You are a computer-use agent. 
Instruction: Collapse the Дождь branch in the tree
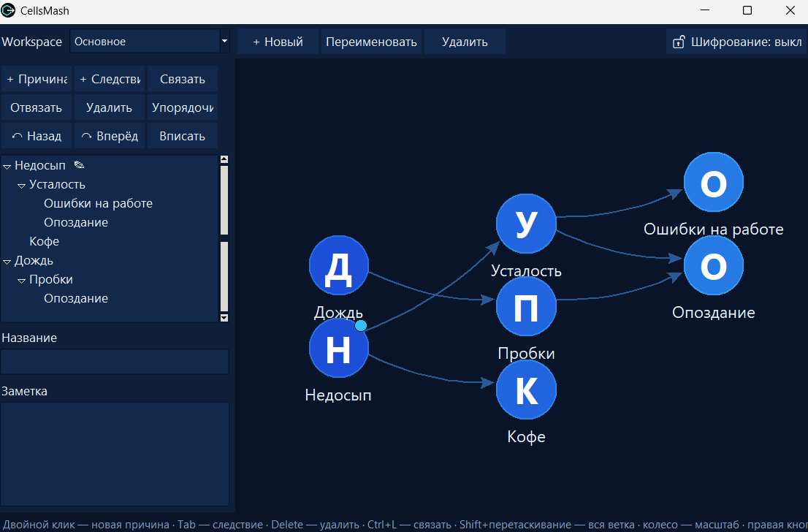tap(7, 262)
